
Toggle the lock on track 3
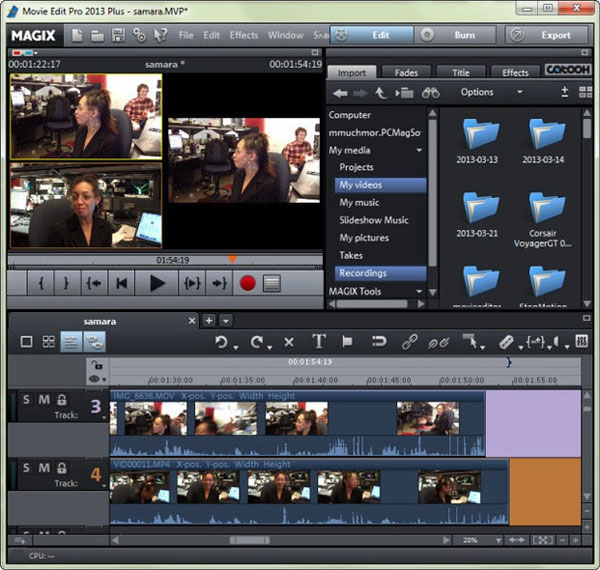62,400
